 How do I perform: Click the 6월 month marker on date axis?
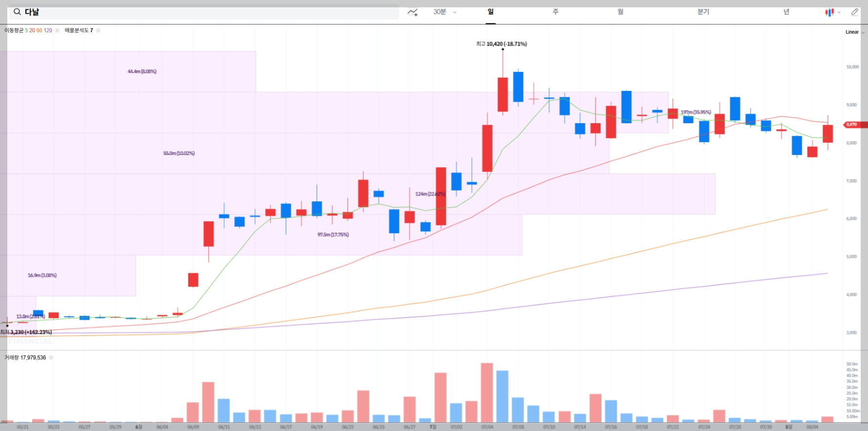139,427
